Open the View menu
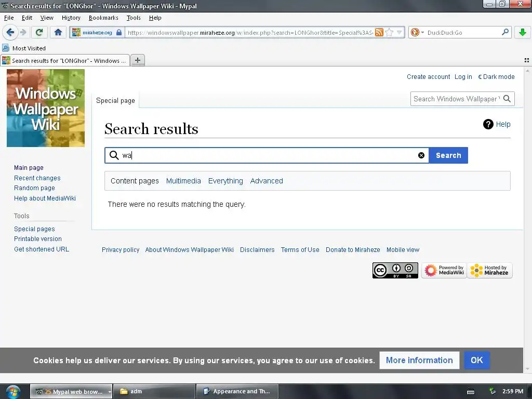532x399 pixels. tap(47, 18)
